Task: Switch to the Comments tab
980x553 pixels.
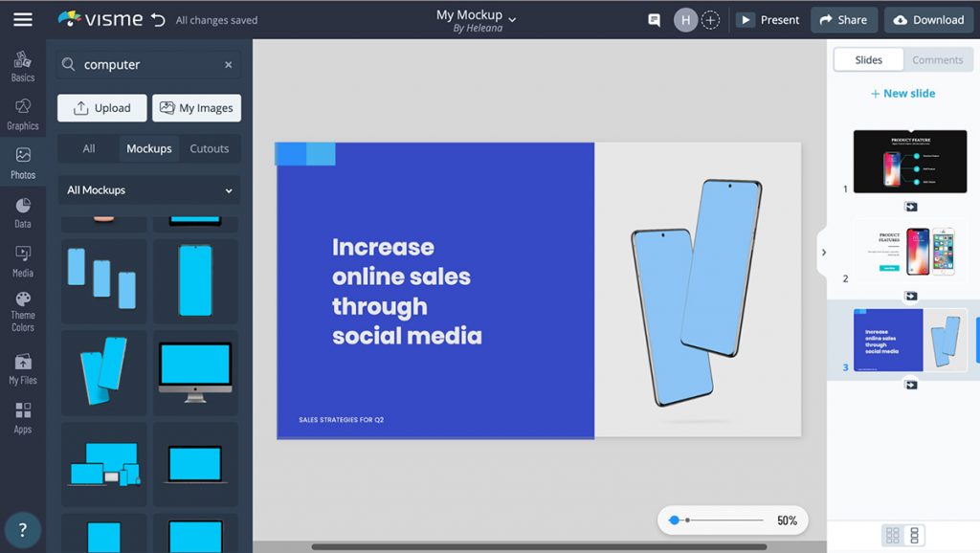Action: (937, 59)
